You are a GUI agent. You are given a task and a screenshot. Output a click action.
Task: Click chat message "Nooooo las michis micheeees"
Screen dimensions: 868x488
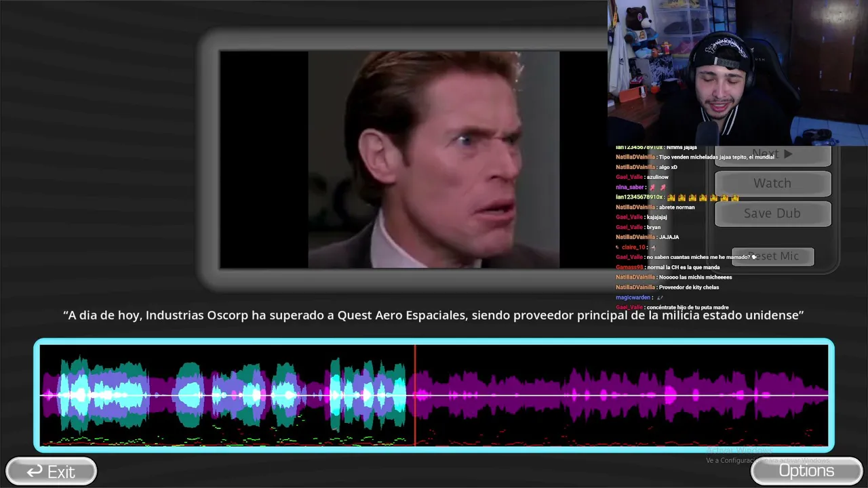coord(695,277)
